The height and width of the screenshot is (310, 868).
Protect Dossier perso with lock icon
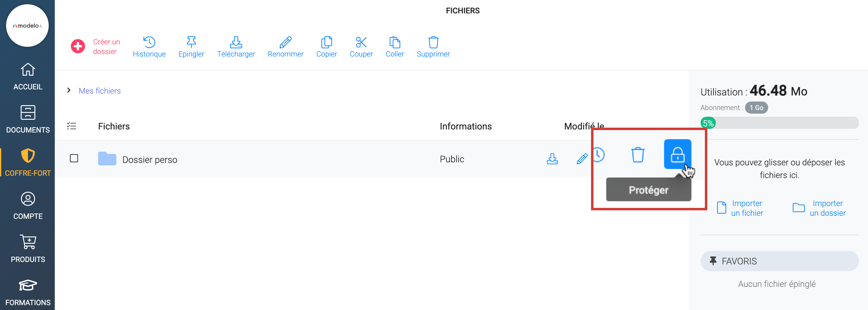point(677,154)
